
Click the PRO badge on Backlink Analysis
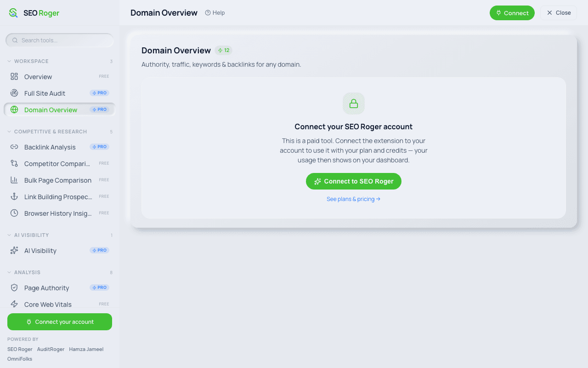(99, 147)
